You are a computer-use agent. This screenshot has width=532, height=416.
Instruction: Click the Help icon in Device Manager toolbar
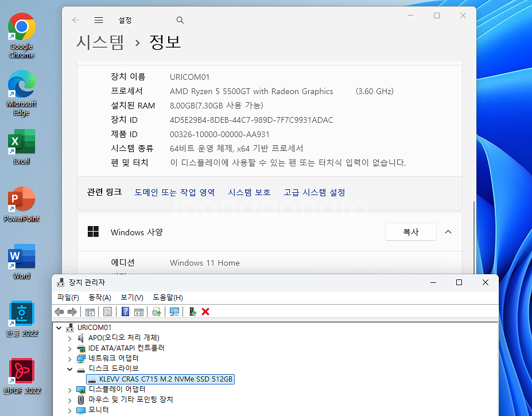(x=125, y=312)
